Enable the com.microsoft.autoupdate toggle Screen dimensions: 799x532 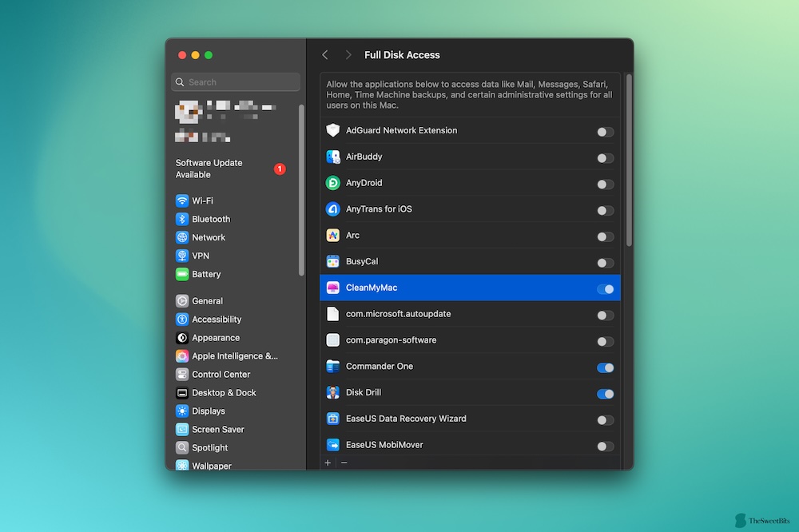[605, 316]
